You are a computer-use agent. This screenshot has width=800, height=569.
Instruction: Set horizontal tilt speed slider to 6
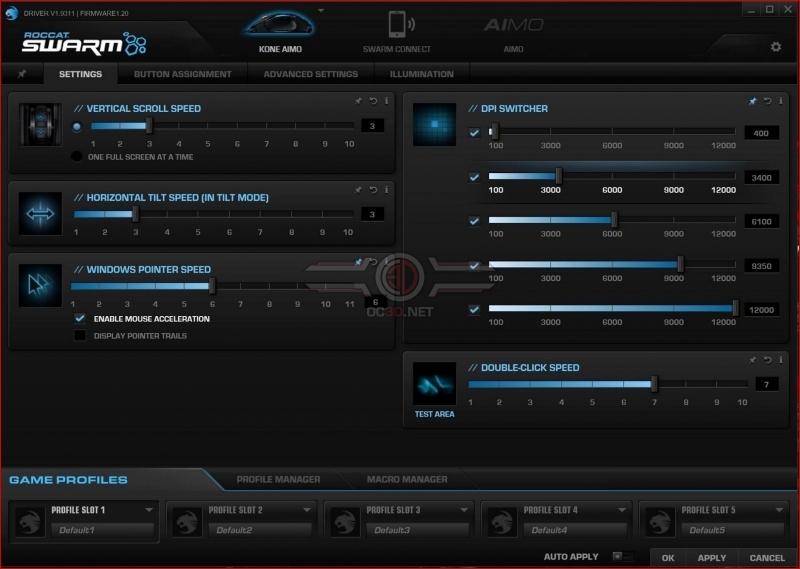click(x=229, y=214)
